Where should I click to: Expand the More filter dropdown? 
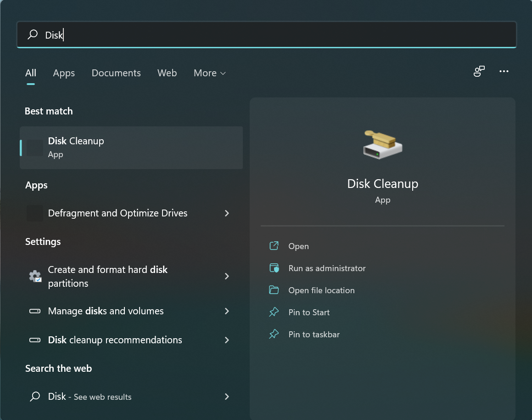click(x=210, y=73)
